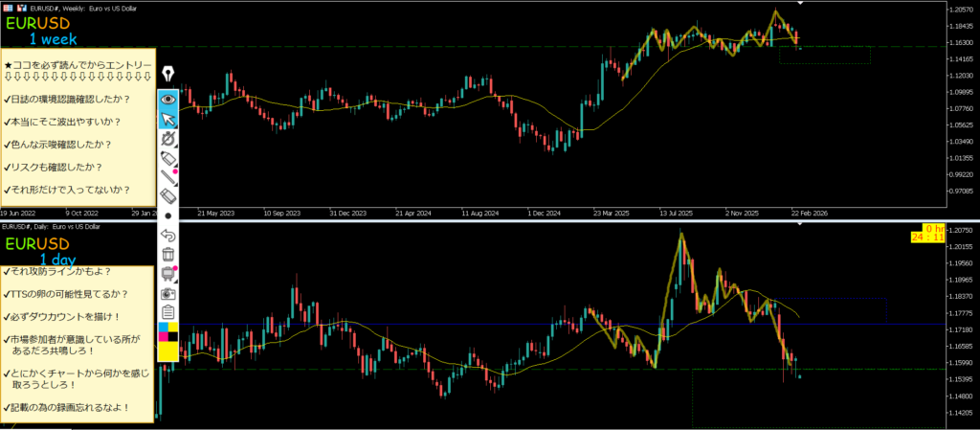Click the pen nib icon above the toolbar
Image resolution: width=980 pixels, height=430 pixels.
coord(169,74)
